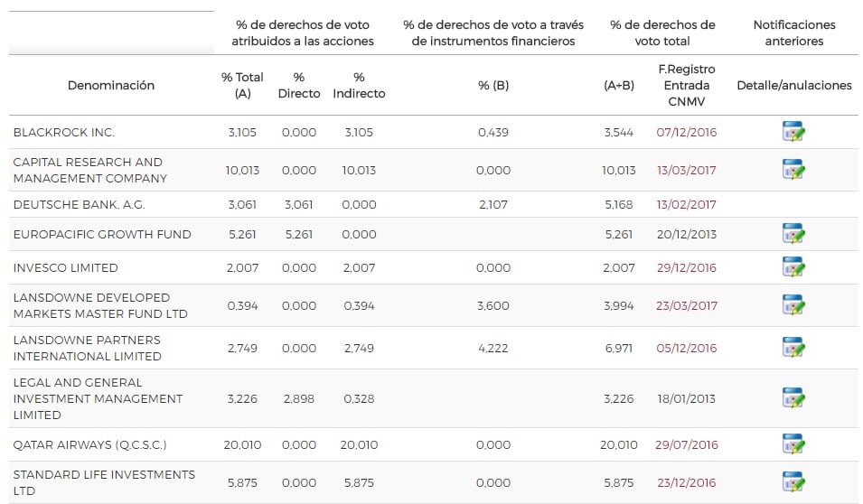Click the 05/12/2016 Lansdowne Partners date
Screen dimensions: 863x504
[x=687, y=349]
